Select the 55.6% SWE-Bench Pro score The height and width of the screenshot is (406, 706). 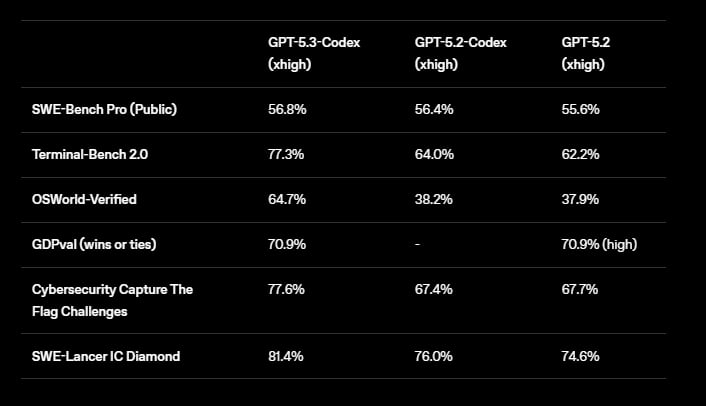[x=580, y=109]
